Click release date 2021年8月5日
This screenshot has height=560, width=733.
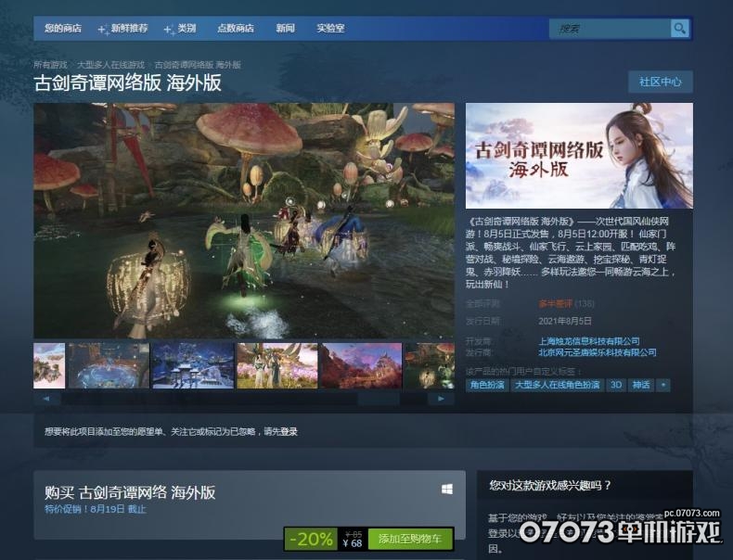coord(565,322)
